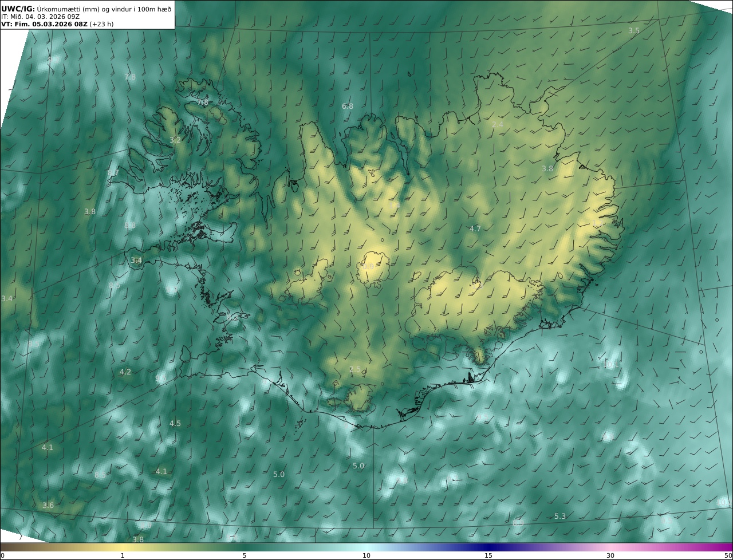Click the '50' tick label on color scale
This screenshot has width=733, height=560.
pos(728,555)
